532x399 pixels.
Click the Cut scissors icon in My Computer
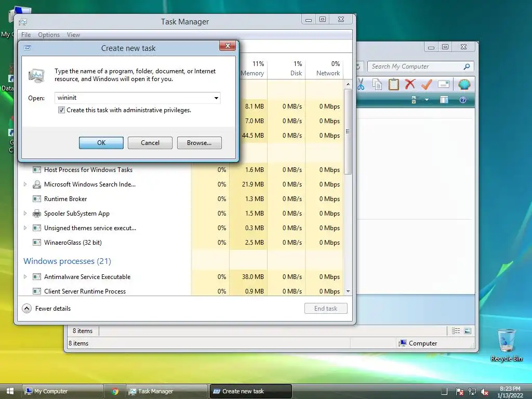[x=361, y=85]
